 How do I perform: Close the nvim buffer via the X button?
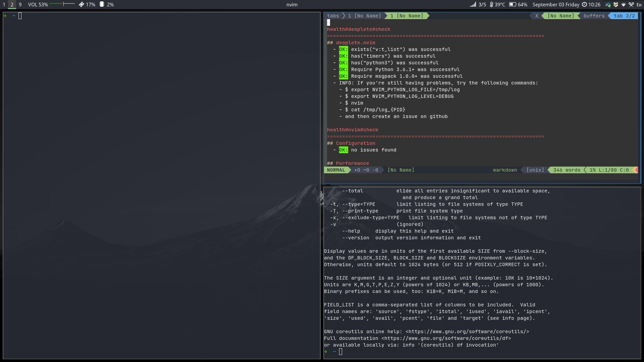[x=537, y=15]
